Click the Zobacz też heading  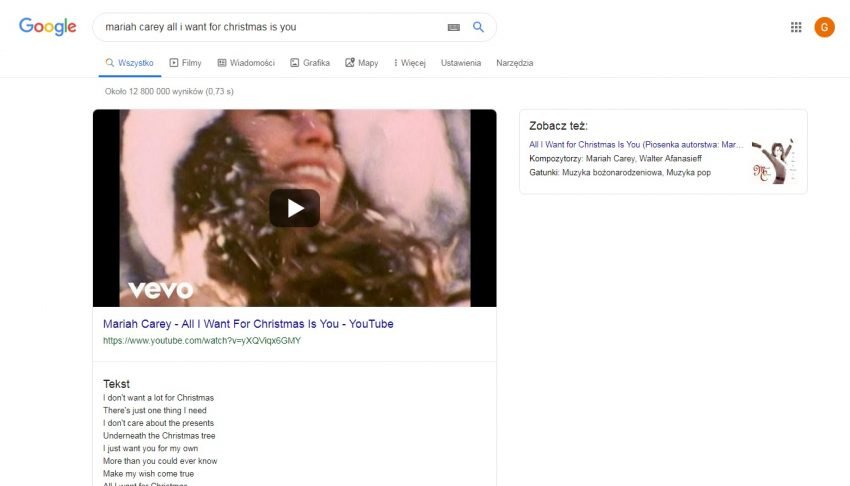558,126
